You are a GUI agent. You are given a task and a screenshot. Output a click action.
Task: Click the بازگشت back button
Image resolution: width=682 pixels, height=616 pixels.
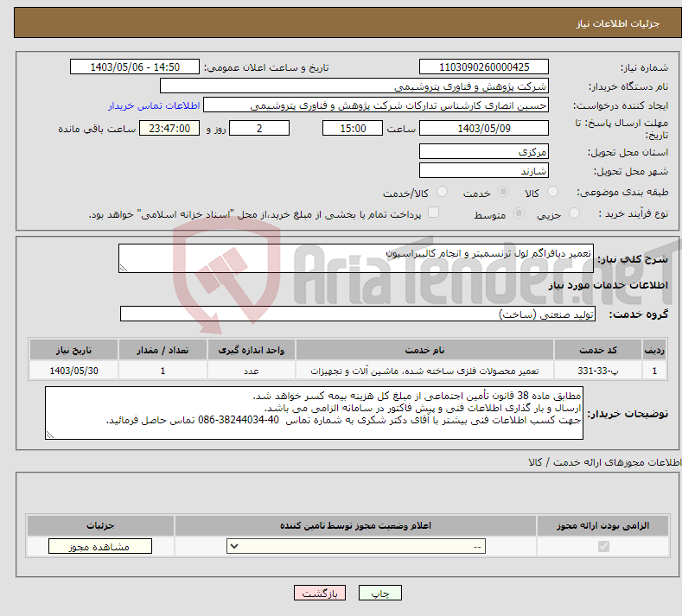click(x=320, y=593)
